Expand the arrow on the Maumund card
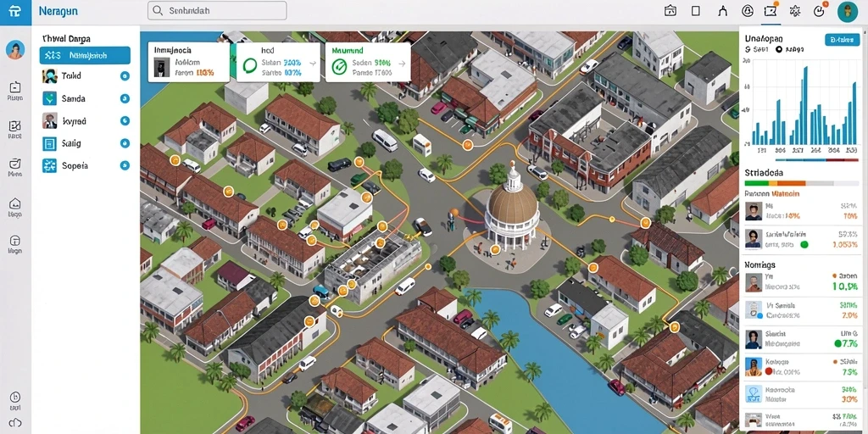 (x=402, y=63)
